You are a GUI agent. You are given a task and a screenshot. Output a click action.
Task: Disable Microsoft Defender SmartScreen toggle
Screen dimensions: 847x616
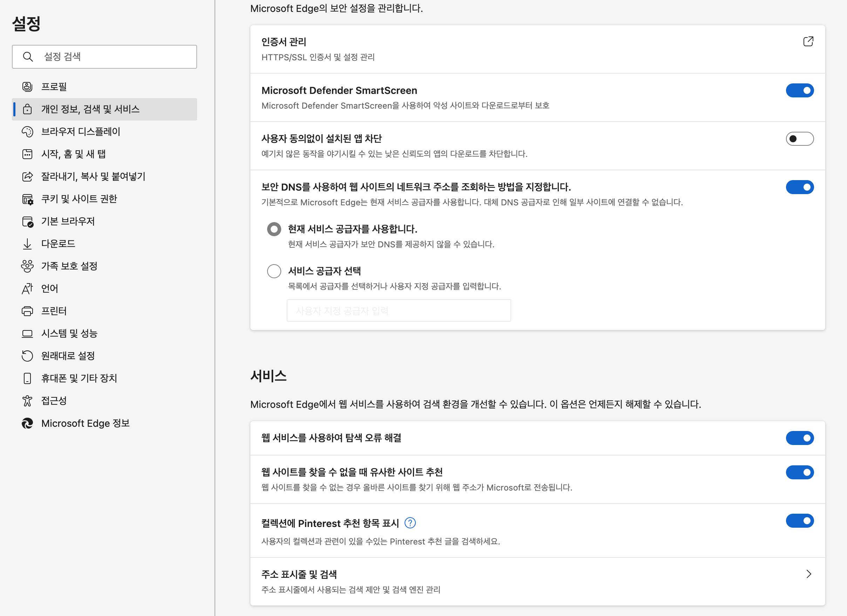click(x=800, y=90)
